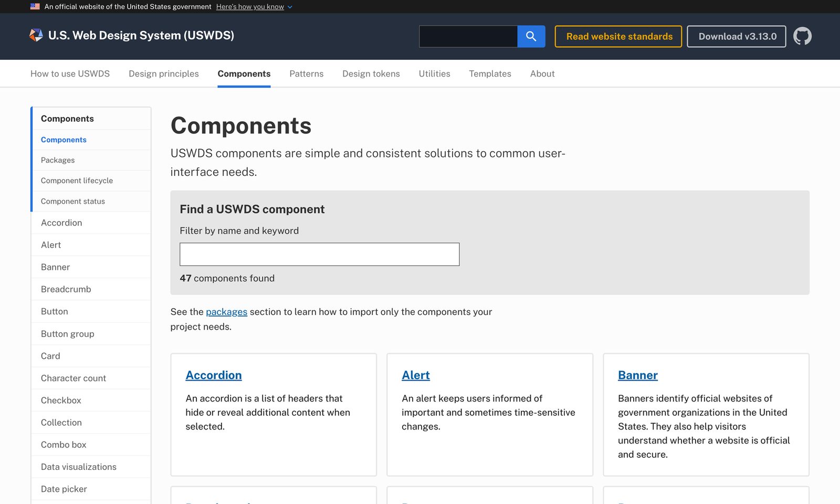Click the filter by name and keyword field
The image size is (840, 504).
tap(319, 254)
